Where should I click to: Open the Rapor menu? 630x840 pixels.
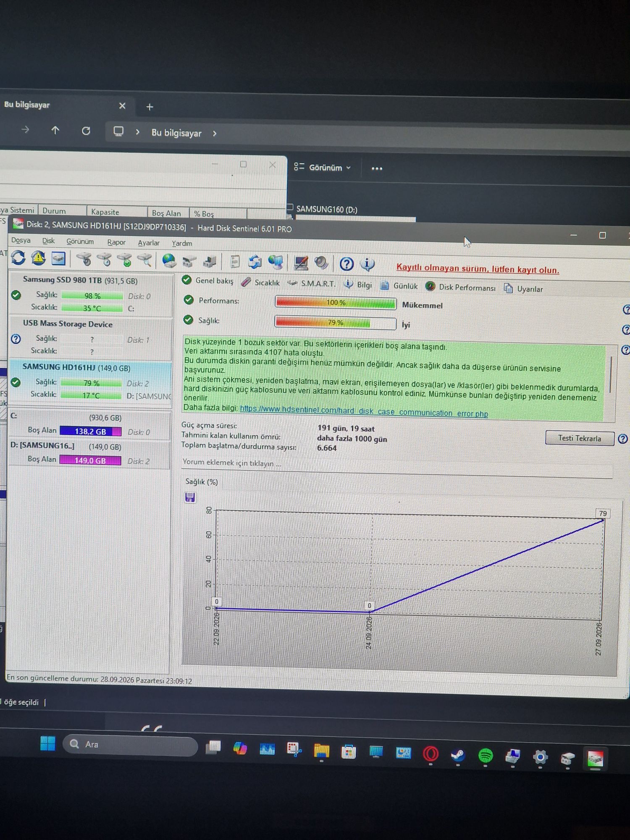(116, 242)
